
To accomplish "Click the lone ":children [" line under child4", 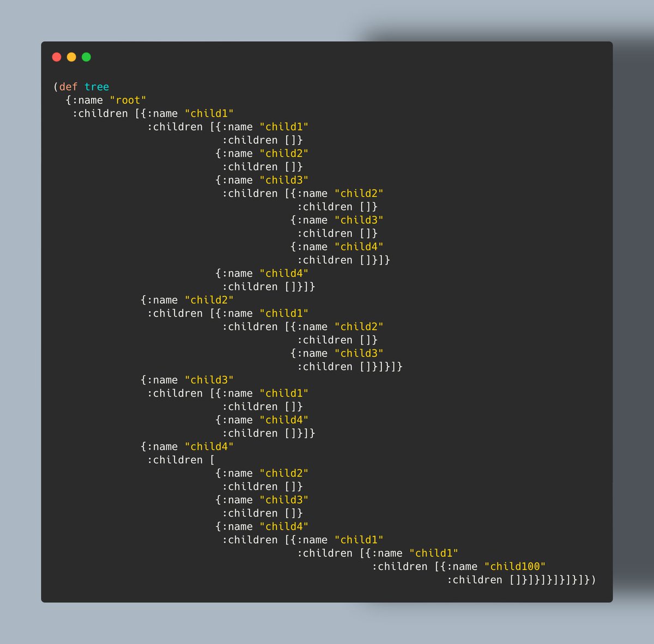I will (x=181, y=460).
